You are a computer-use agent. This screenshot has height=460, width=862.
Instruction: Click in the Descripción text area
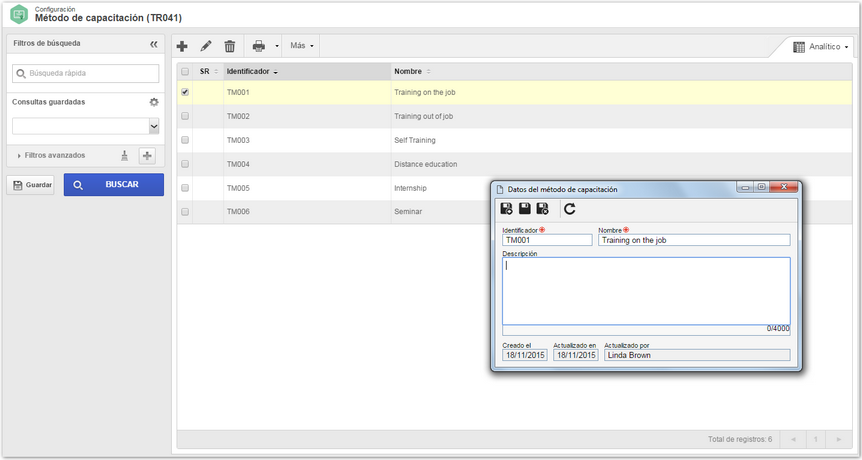point(646,291)
